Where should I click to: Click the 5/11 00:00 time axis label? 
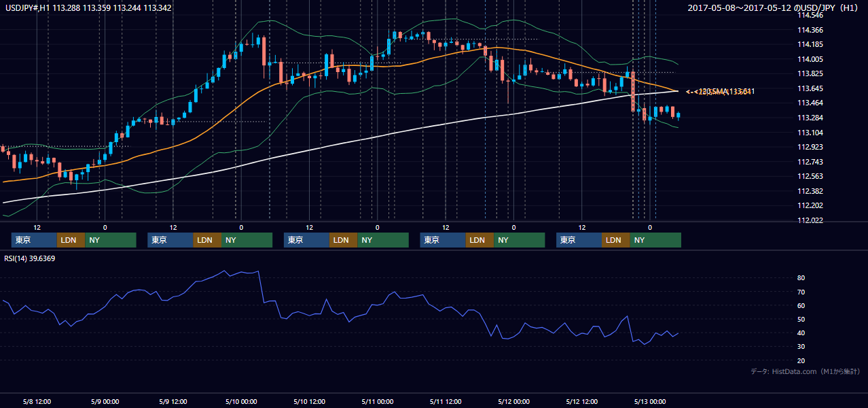coord(378,401)
